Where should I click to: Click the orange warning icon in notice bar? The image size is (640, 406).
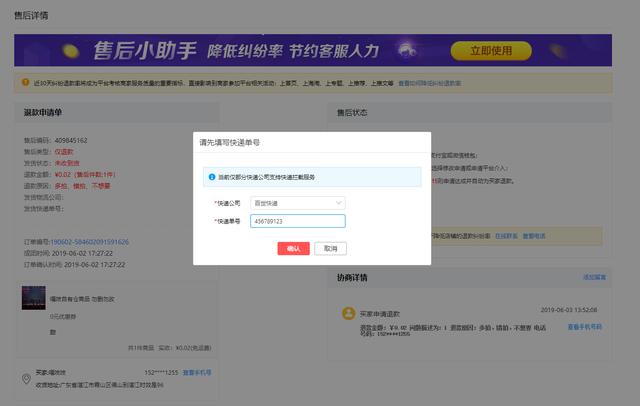(x=25, y=83)
